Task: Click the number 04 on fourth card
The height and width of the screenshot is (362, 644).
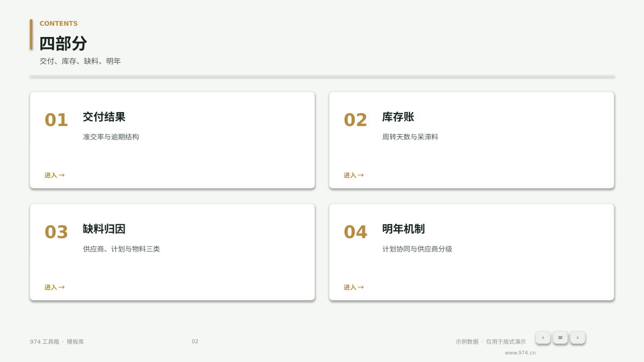Action: (x=355, y=232)
